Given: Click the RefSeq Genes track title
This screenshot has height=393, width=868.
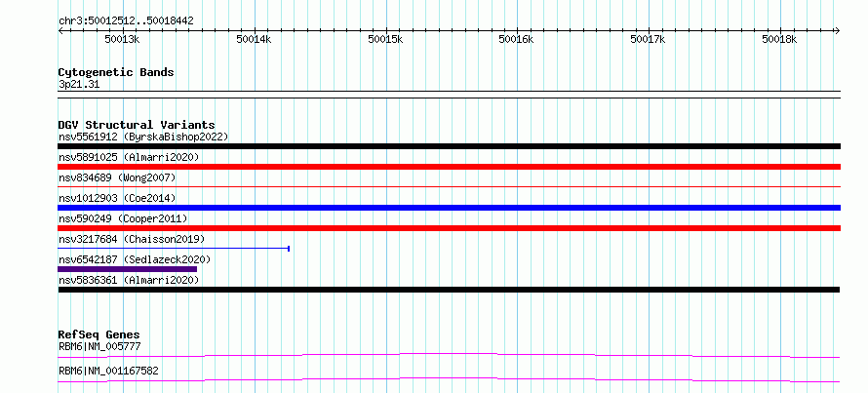Looking at the screenshot, I should (99, 334).
